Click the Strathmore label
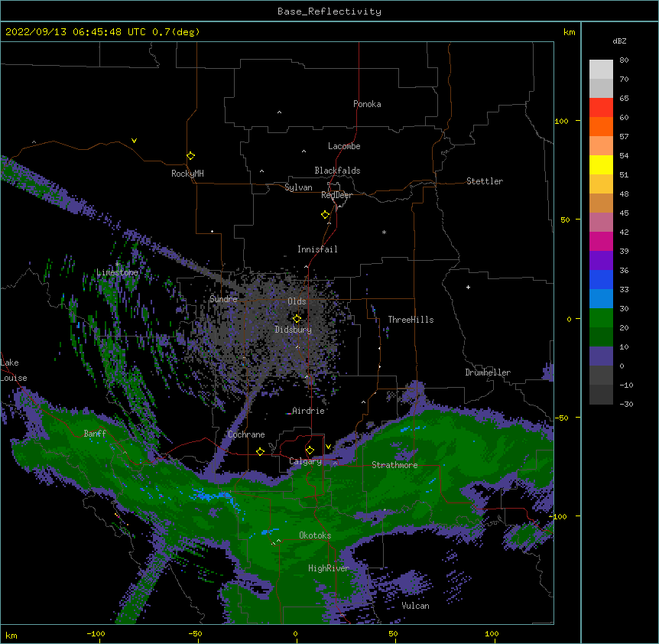 point(394,465)
